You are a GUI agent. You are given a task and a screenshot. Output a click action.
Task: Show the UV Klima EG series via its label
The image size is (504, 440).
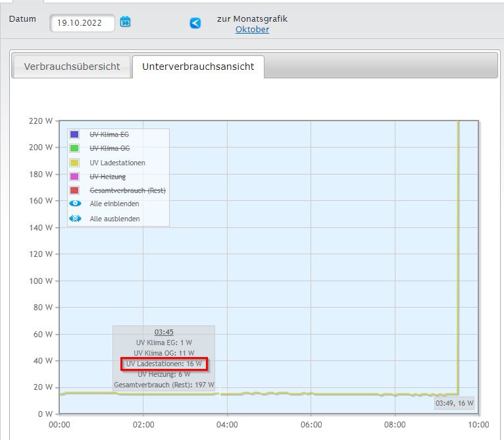(x=109, y=134)
